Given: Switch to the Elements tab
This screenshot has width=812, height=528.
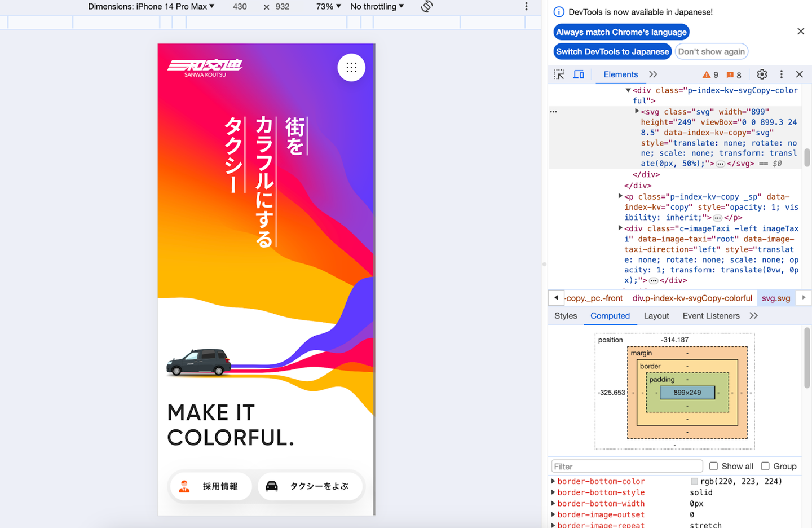Looking at the screenshot, I should [x=621, y=74].
